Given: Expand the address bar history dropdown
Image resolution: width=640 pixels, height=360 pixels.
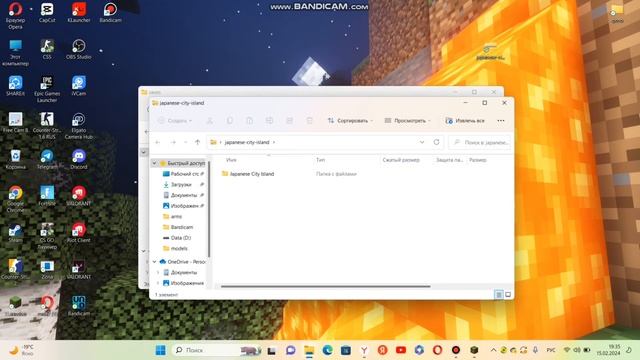Looking at the screenshot, I should tap(422, 142).
